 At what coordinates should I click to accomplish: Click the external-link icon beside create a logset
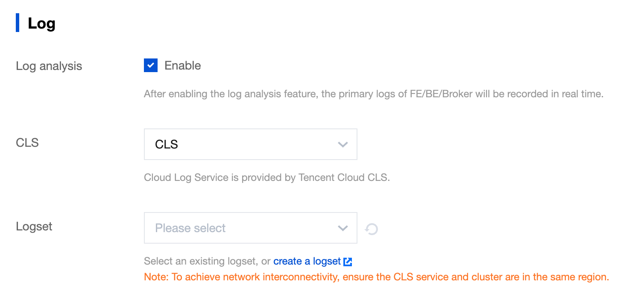click(x=348, y=262)
